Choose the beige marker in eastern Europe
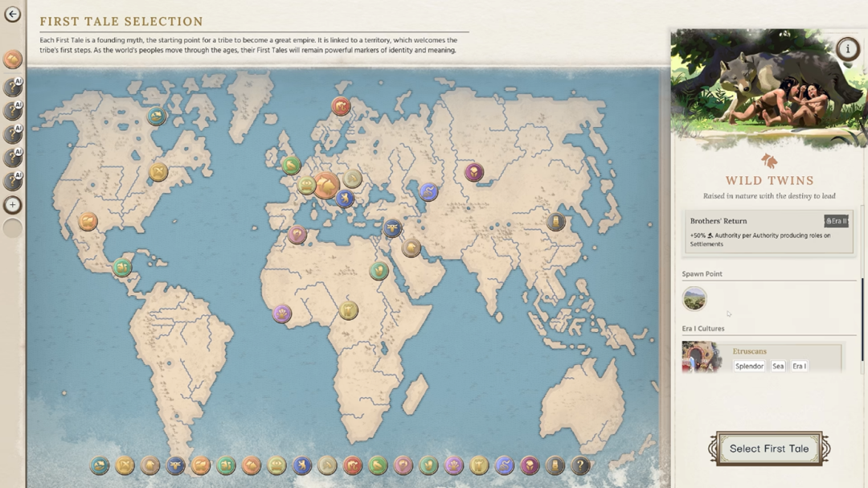The height and width of the screenshot is (488, 868). tap(352, 178)
